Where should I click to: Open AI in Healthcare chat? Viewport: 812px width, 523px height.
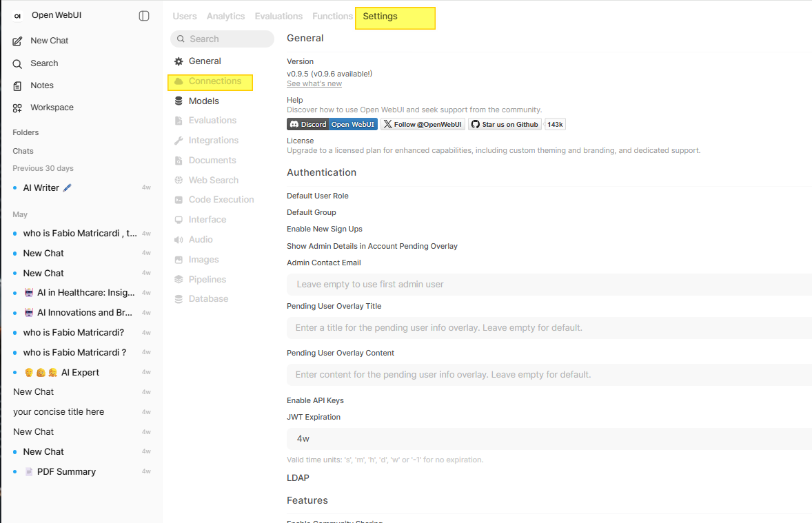pos(81,293)
